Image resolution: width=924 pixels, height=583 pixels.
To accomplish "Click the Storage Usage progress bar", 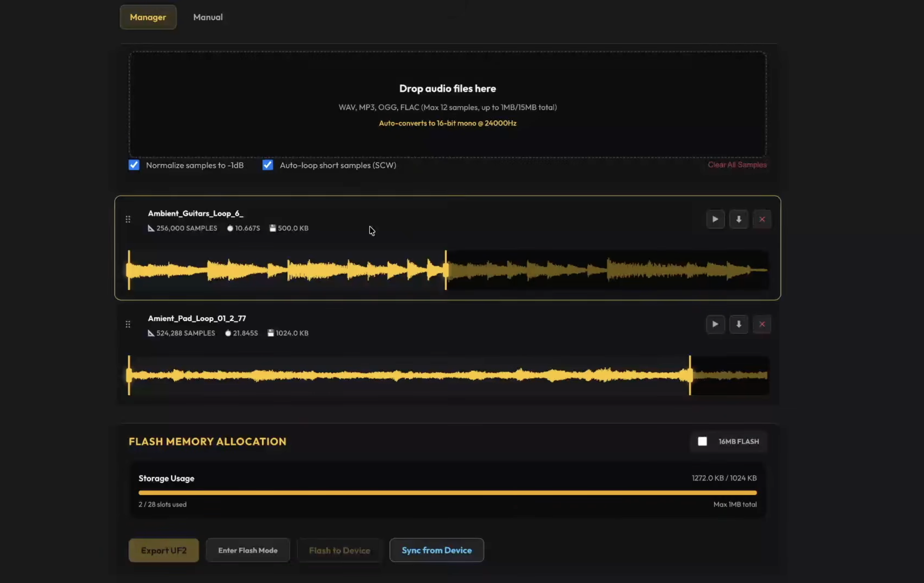I will point(447,492).
